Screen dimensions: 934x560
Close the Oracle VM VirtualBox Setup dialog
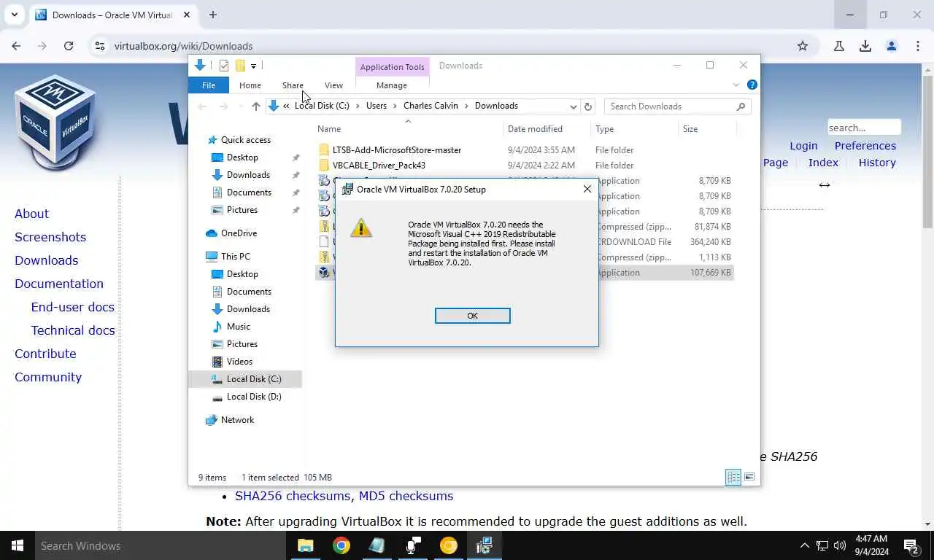(x=587, y=189)
